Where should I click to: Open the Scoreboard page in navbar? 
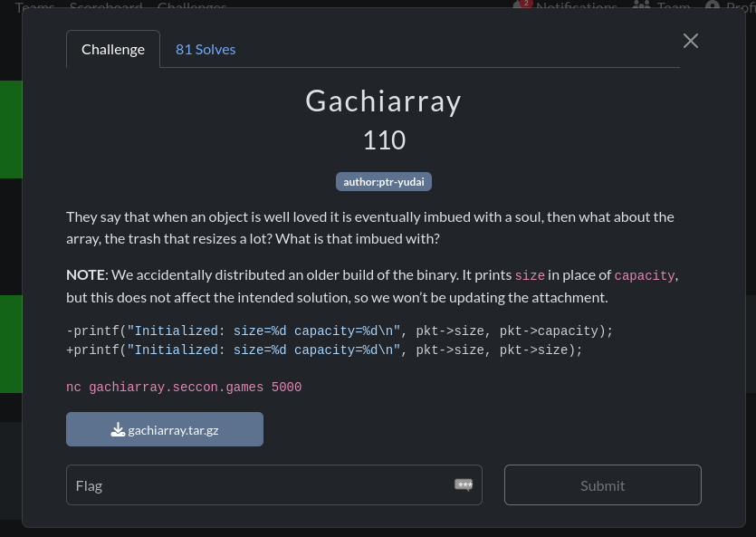pos(106,7)
